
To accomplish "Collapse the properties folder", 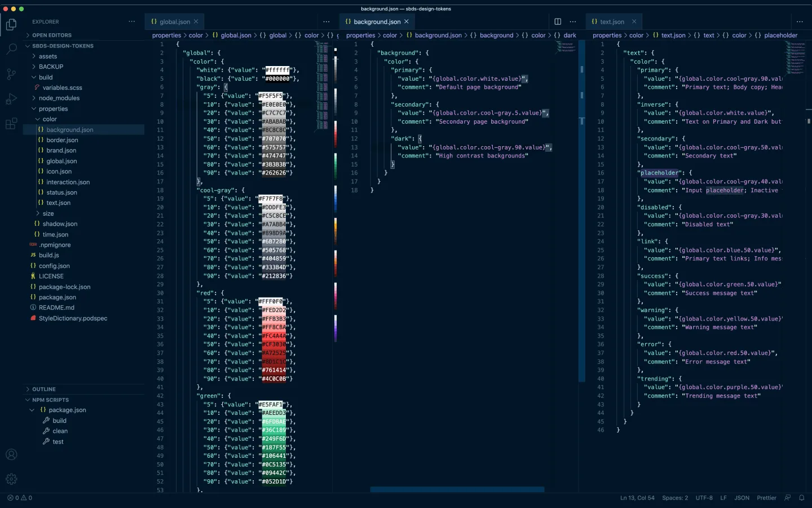I will (53, 109).
